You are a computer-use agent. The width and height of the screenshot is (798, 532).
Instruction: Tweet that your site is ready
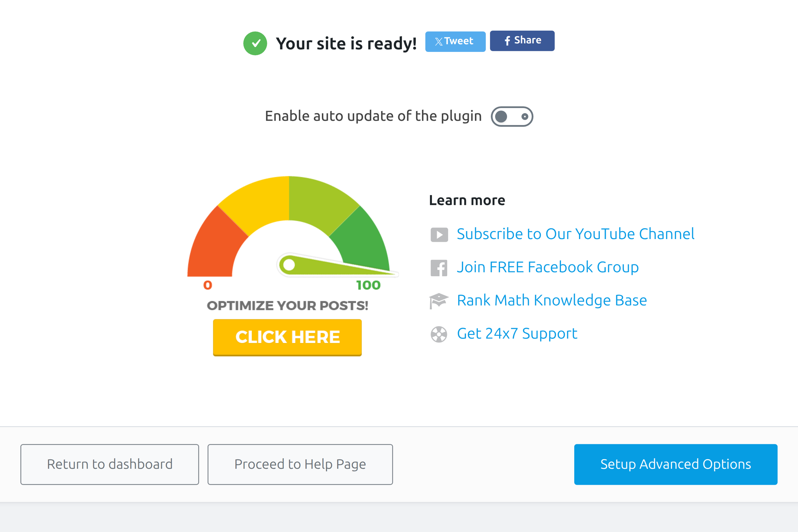click(455, 41)
